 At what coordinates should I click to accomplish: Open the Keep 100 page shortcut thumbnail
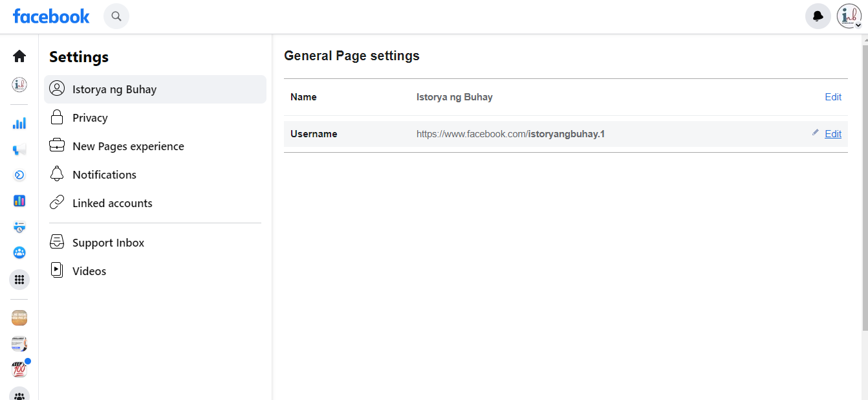(x=19, y=370)
